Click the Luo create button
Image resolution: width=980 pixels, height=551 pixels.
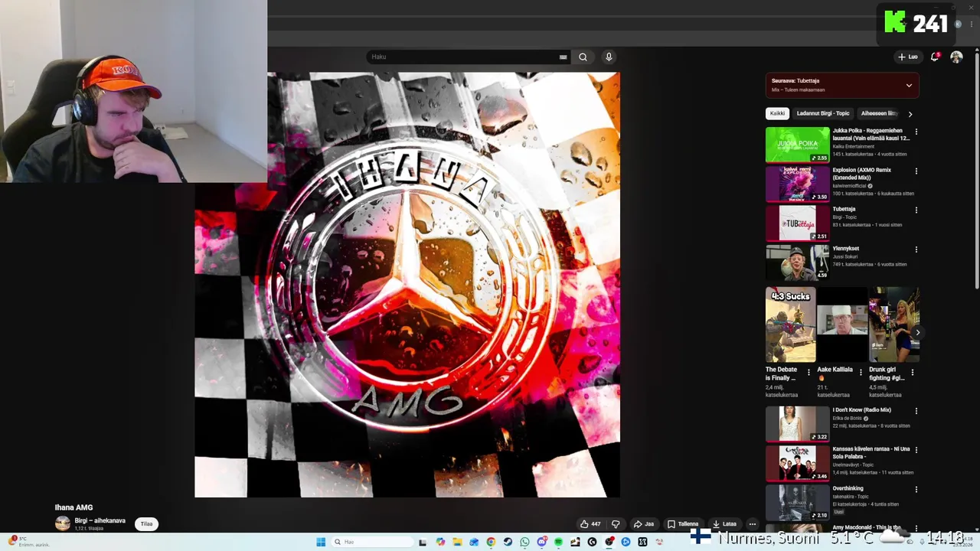point(908,57)
